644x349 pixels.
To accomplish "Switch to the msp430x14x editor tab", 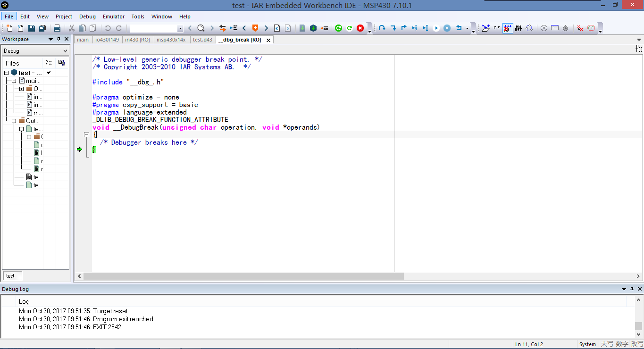I will 171,40.
